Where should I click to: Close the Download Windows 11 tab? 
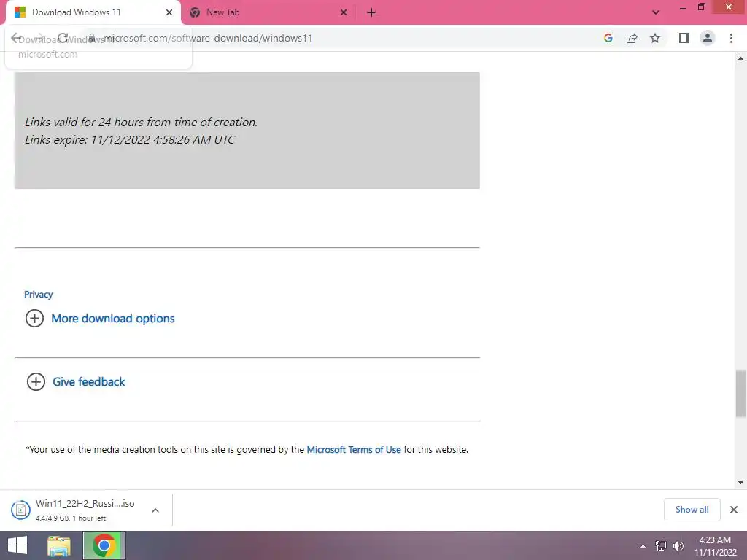(169, 12)
